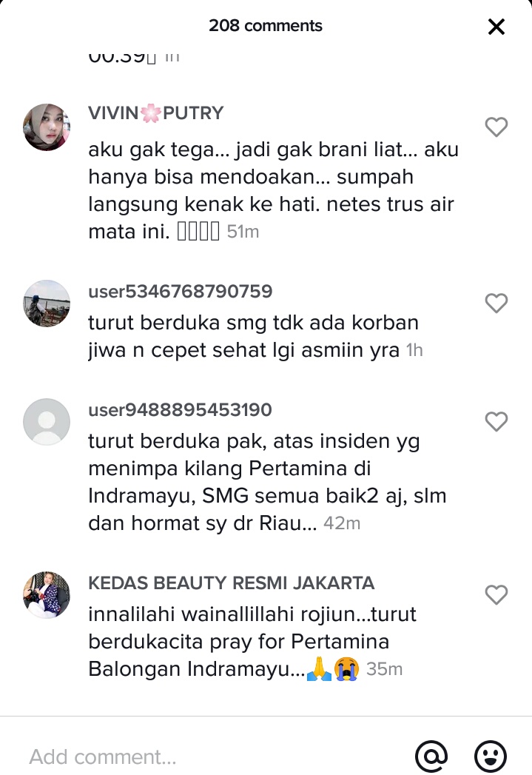The height and width of the screenshot is (775, 532).
Task: Open user5346768790759's avatar
Action: tap(47, 303)
